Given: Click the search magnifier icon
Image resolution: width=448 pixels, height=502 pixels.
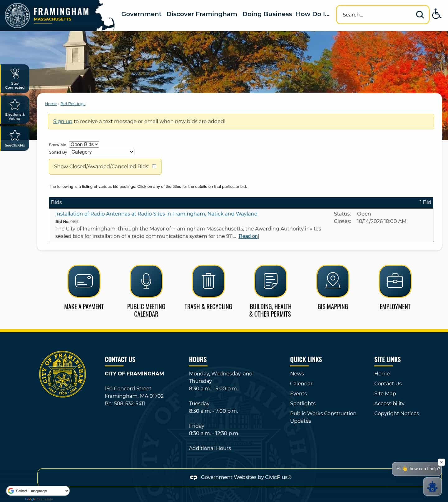Looking at the screenshot, I should 420,15.
